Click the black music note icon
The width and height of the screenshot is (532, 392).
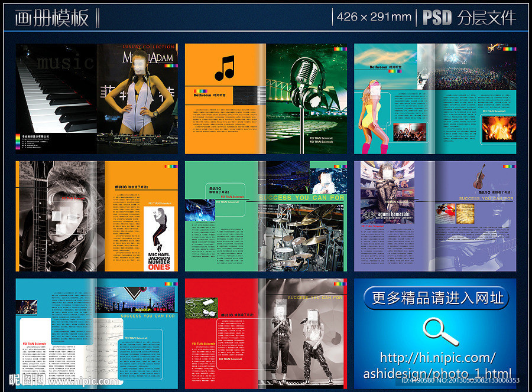(224, 68)
